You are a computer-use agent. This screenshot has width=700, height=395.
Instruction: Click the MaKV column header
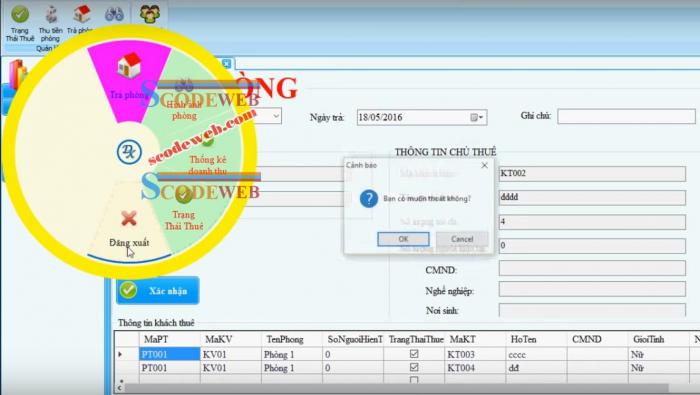tap(231, 339)
